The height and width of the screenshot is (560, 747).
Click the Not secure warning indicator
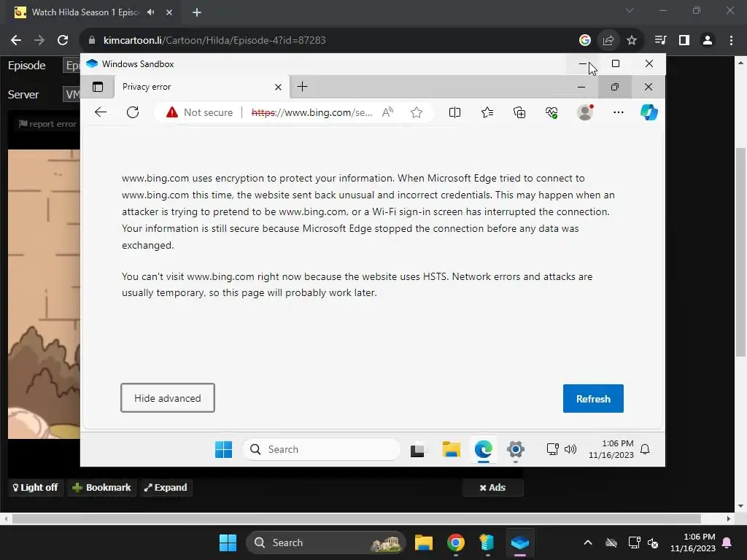click(200, 112)
